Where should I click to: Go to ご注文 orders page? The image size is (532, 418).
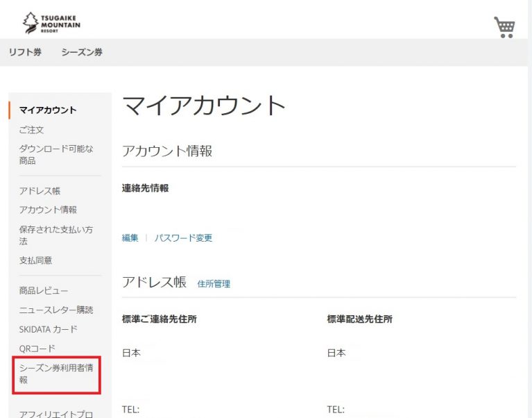(x=32, y=130)
